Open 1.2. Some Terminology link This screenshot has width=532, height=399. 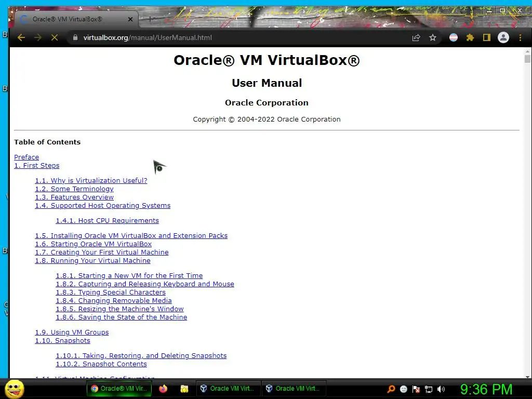point(74,189)
